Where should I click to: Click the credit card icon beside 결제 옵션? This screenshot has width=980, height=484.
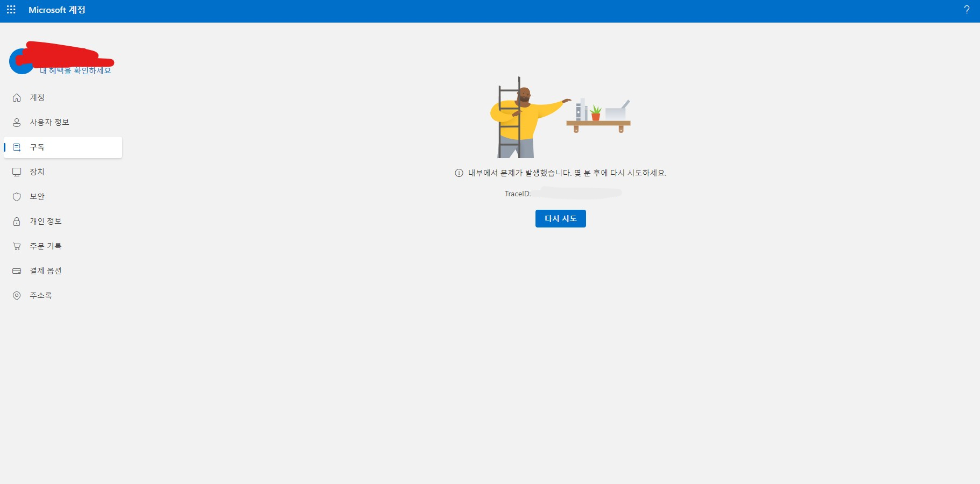(x=17, y=271)
